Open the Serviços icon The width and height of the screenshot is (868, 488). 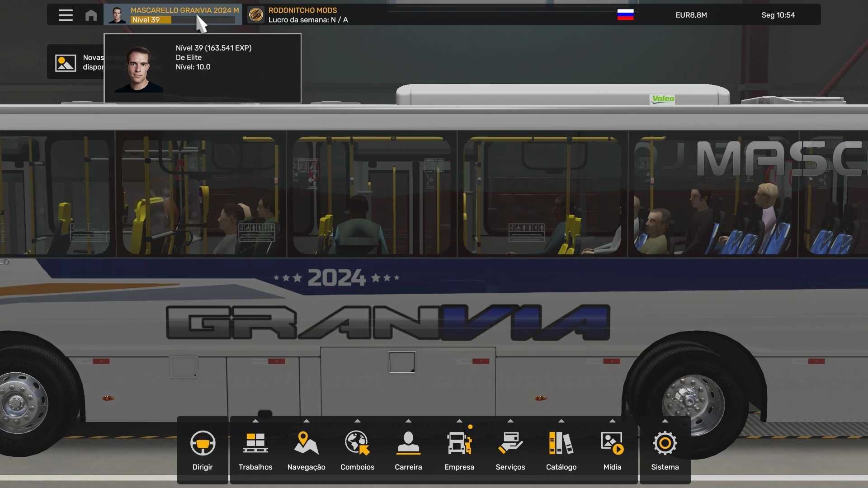pos(510,443)
